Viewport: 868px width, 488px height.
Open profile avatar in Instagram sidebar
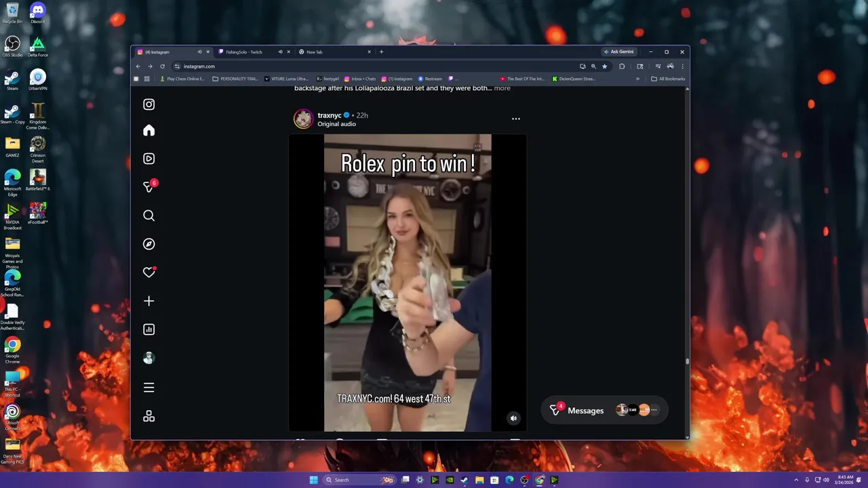[x=149, y=359]
